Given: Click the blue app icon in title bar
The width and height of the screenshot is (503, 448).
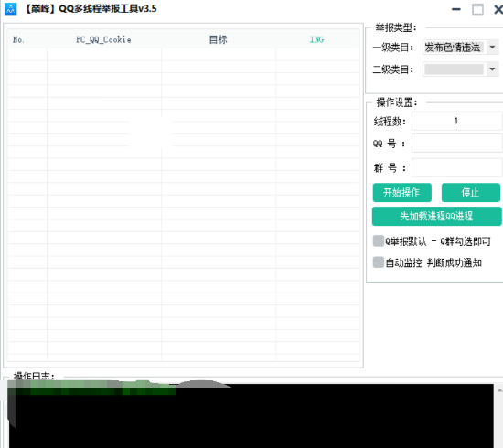Looking at the screenshot, I should (x=10, y=9).
